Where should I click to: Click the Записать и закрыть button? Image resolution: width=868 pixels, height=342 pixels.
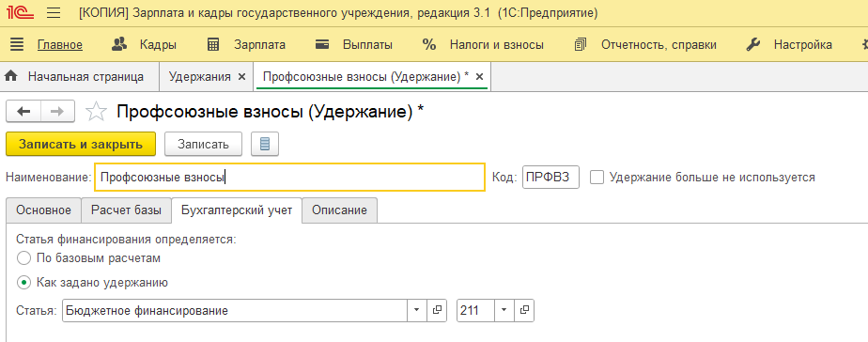point(81,144)
